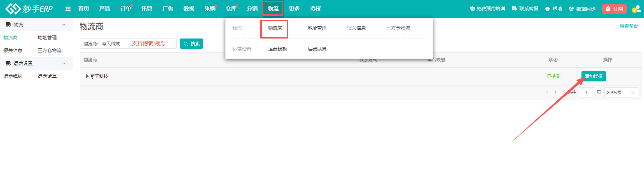Image resolution: width=644 pixels, height=186 pixels.
Task: Click the page number jump input field
Action: (x=586, y=92)
